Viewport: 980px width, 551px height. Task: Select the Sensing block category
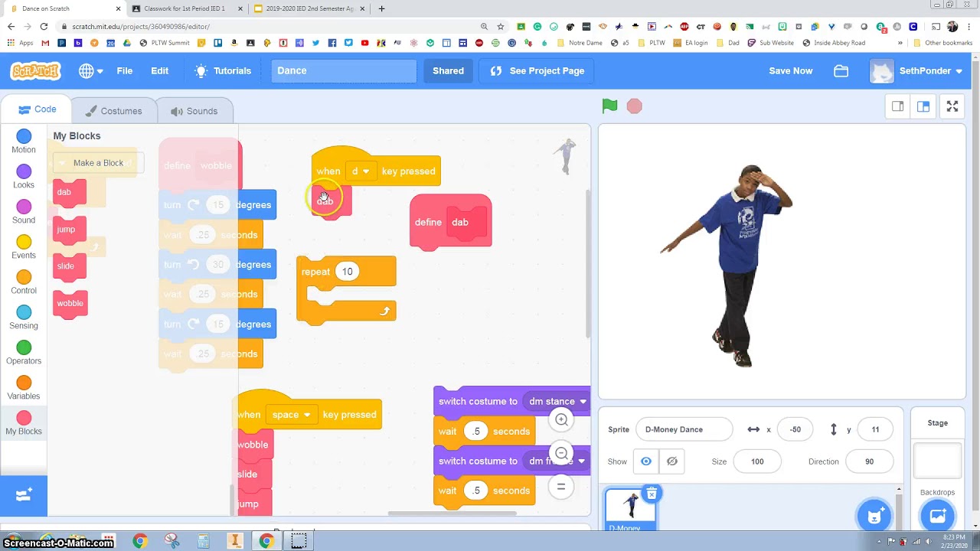[x=24, y=318]
